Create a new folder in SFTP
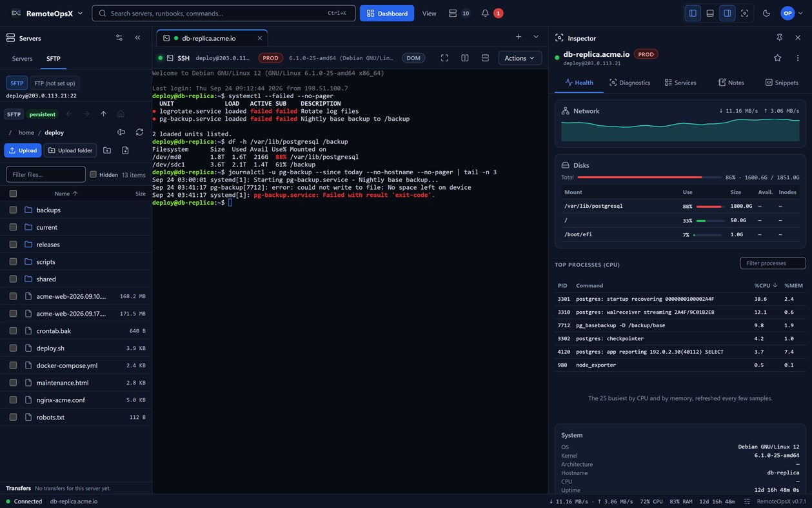812x508 pixels. pyautogui.click(x=107, y=150)
